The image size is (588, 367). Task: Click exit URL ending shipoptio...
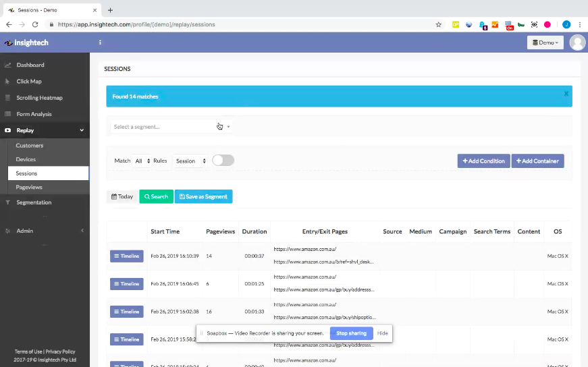tap(324, 317)
